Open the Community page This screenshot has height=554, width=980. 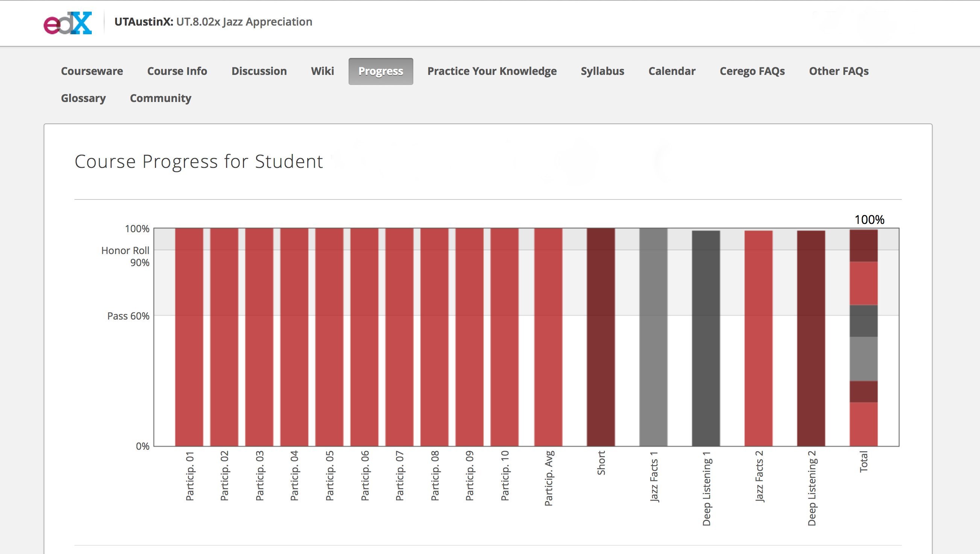[161, 98]
